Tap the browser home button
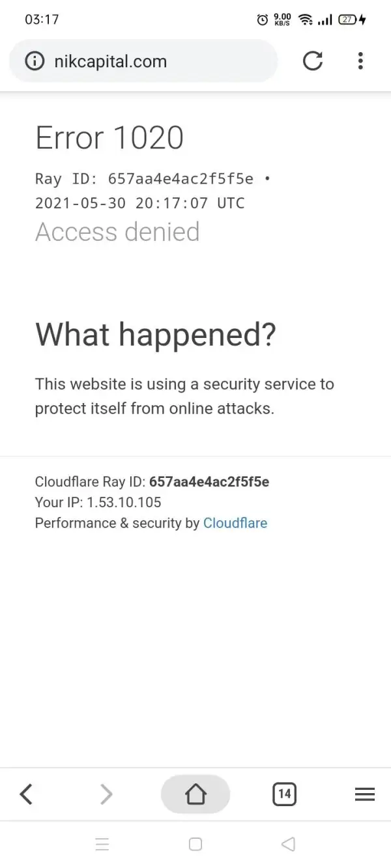Screen dimensions: 391x868 195,794
